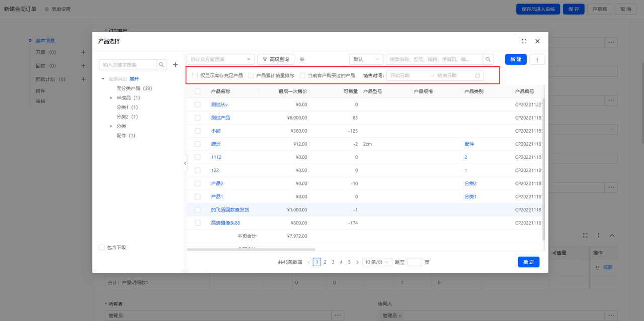The image size is (644, 321).
Task: Click plus icon next to 回款 (0)
Action: (x=84, y=66)
